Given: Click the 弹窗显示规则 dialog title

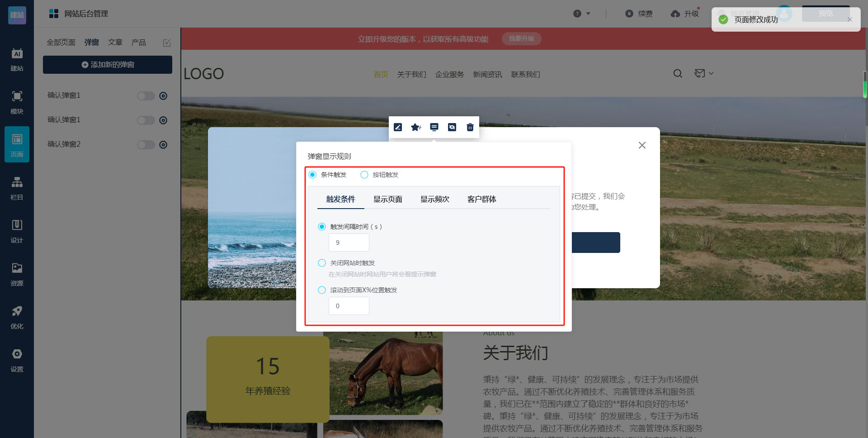Looking at the screenshot, I should tap(329, 156).
